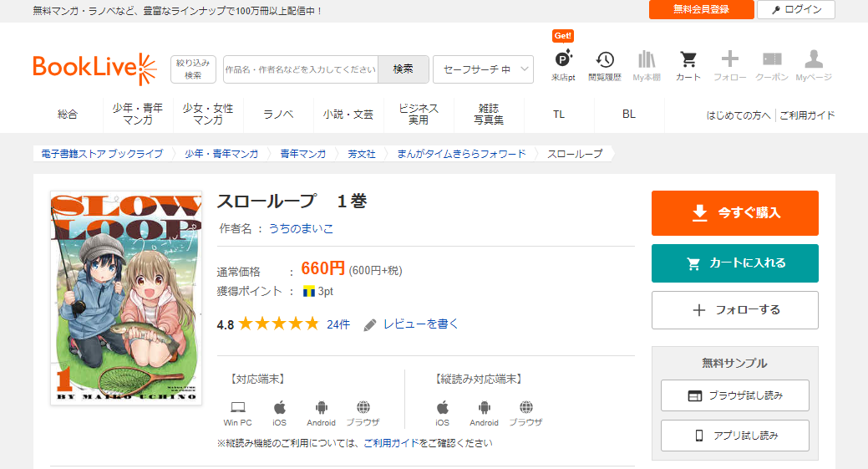Select the 少年・青年マンガ category tab
Viewport: 868px width, 469px height.
[x=137, y=115]
